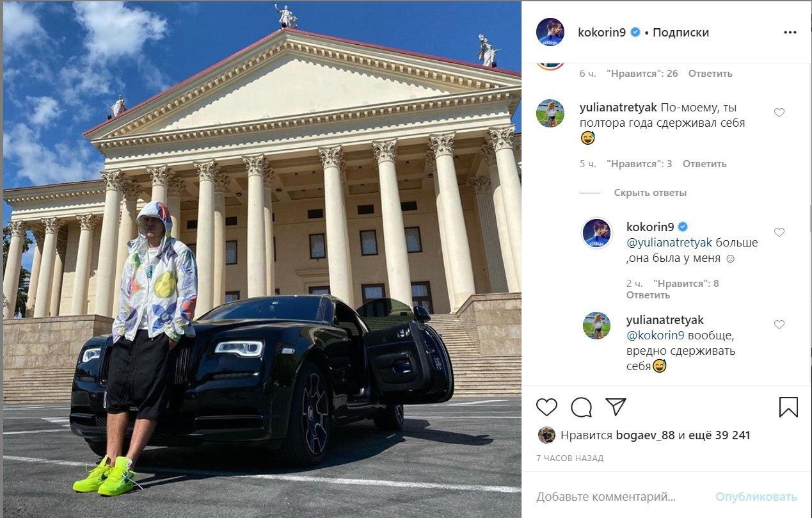Viewport: 812px width, 518px height.
Task: Open the comment speech bubble icon
Action: 581,407
